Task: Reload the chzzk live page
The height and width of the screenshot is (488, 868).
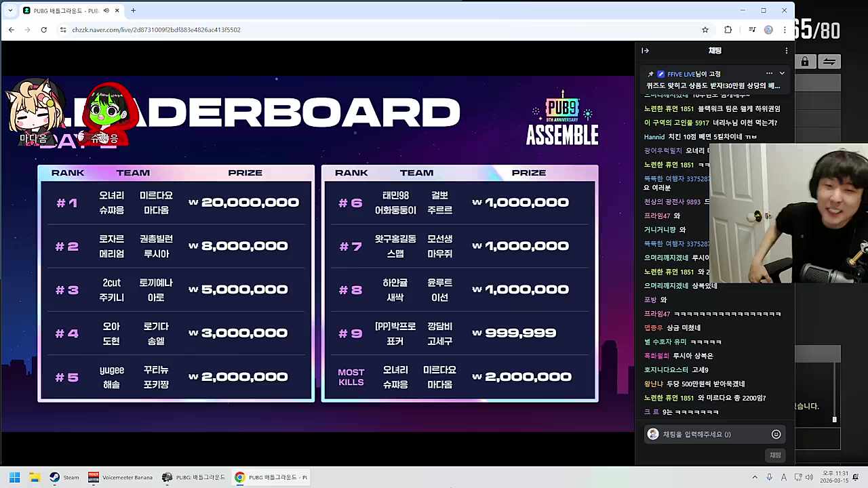Action: tap(44, 29)
